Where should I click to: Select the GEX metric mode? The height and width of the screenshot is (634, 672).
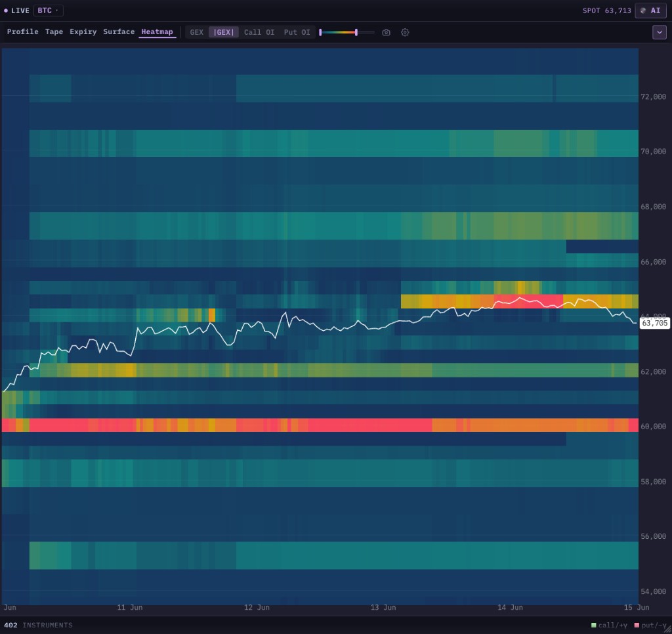197,32
